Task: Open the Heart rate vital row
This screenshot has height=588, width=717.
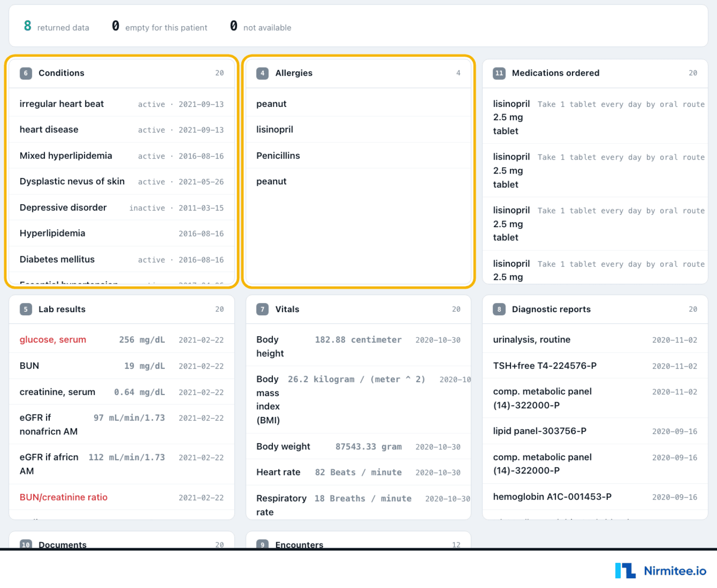Action: click(358, 472)
